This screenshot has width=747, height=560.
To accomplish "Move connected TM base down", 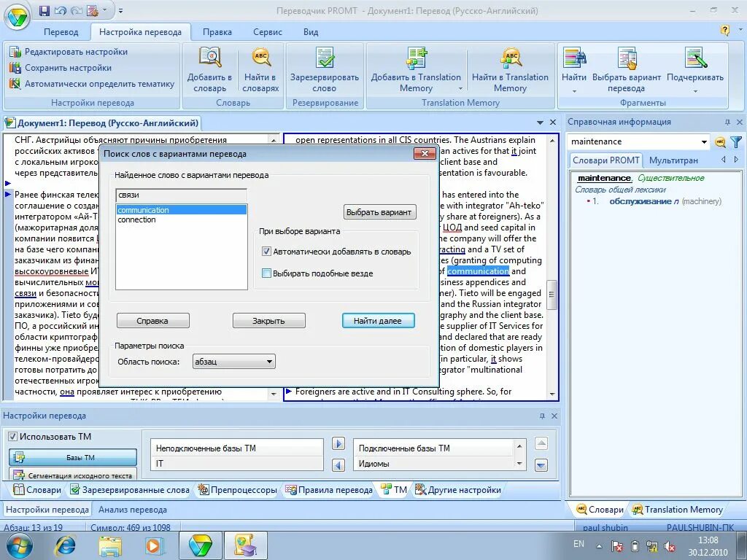I will click(541, 464).
